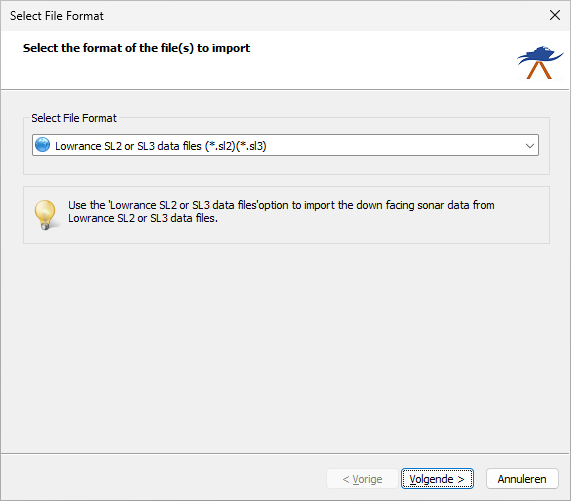Viewport: 571px width, 501px height.
Task: Cancel the import with Annuleren
Action: (x=522, y=479)
